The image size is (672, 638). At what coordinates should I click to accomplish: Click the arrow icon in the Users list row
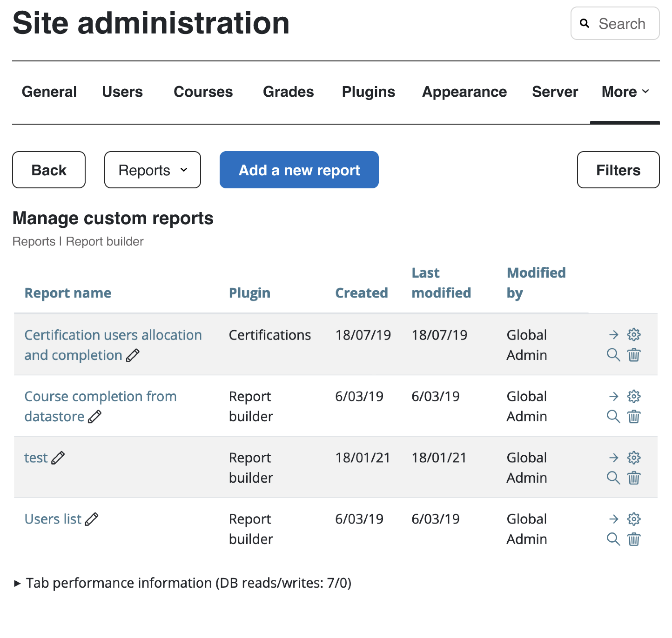614,519
